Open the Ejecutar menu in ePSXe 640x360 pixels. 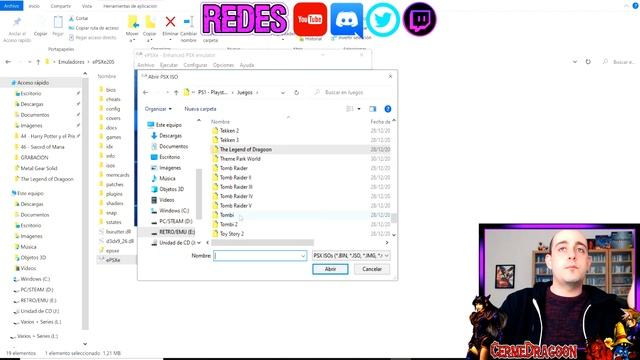click(x=169, y=65)
